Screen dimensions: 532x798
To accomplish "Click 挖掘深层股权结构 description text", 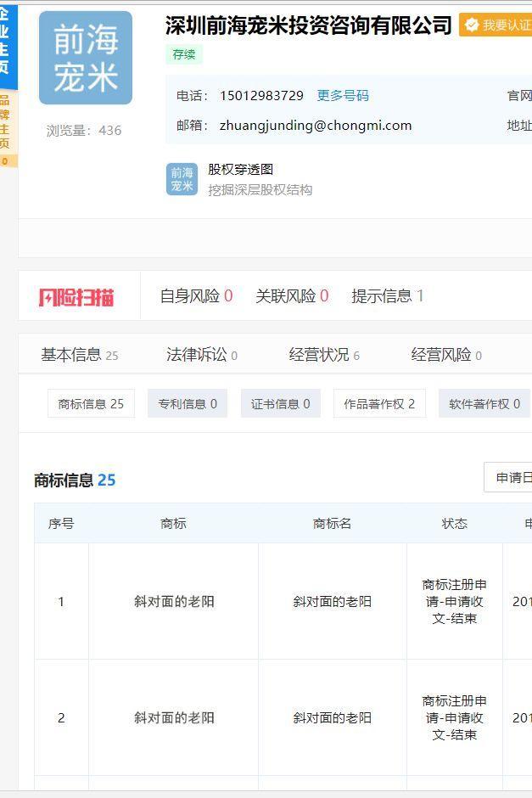I will pyautogui.click(x=260, y=190).
